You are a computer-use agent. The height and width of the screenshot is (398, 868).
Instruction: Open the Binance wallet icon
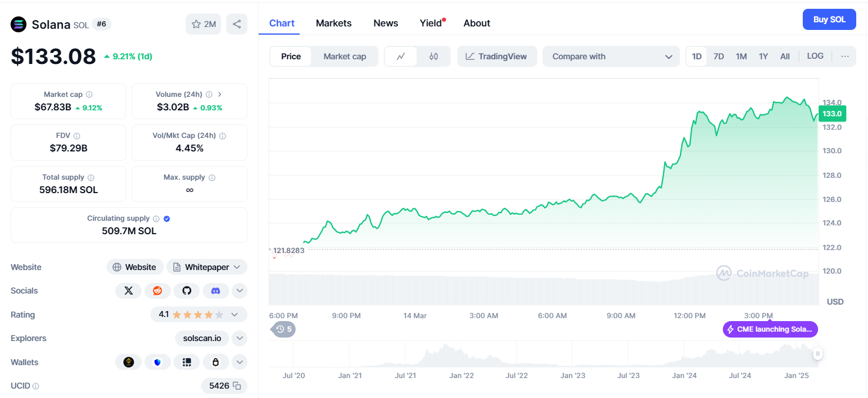[129, 362]
